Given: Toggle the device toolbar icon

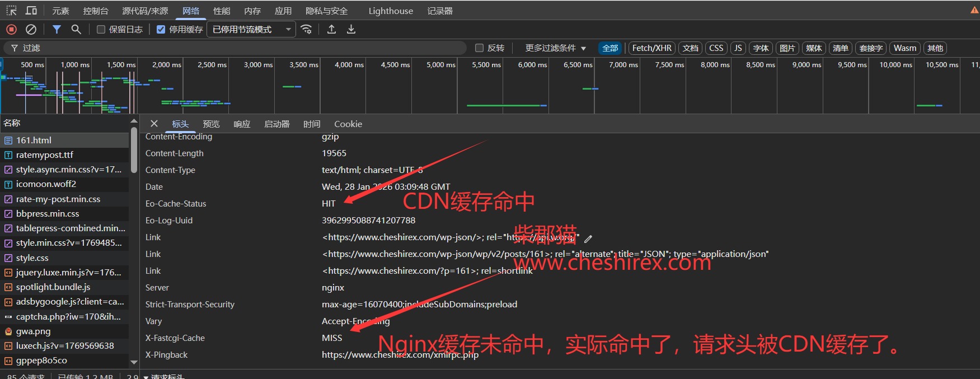Looking at the screenshot, I should (x=31, y=11).
